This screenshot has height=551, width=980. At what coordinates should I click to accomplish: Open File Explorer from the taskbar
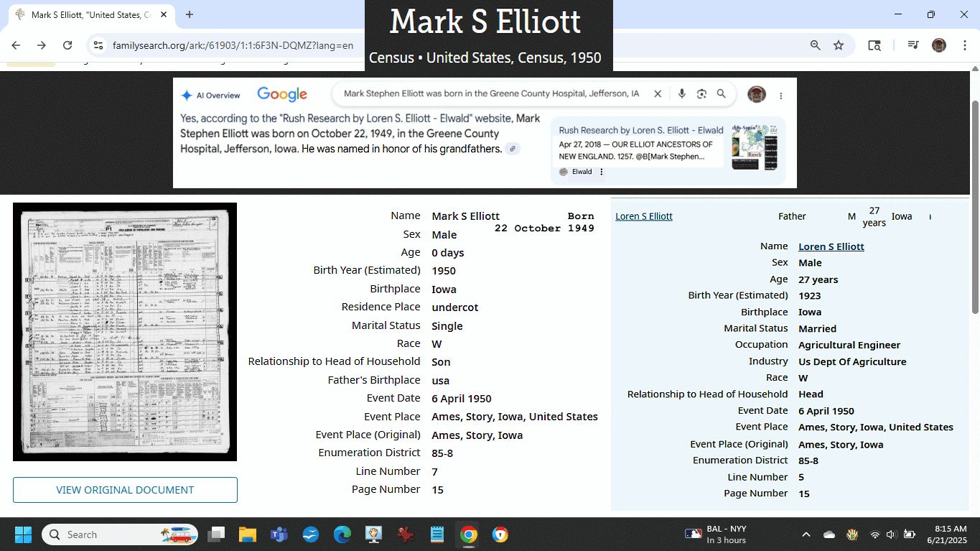coord(247,534)
